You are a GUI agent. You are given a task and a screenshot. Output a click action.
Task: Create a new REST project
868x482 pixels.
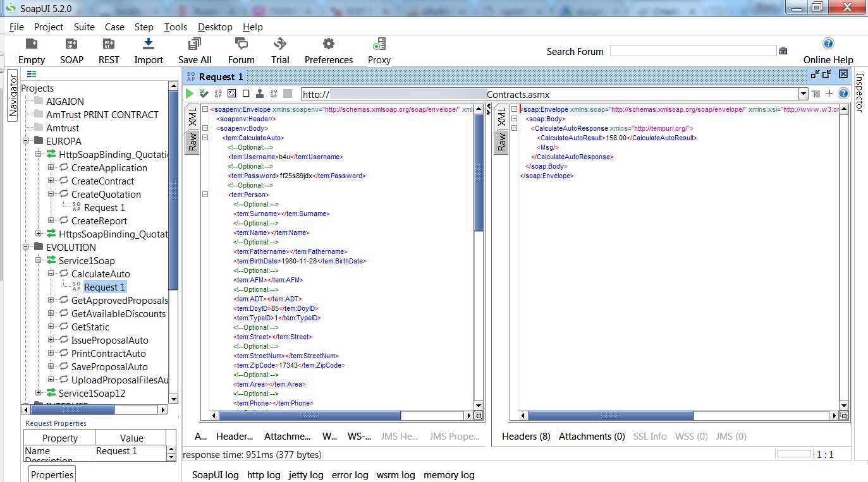pyautogui.click(x=109, y=51)
